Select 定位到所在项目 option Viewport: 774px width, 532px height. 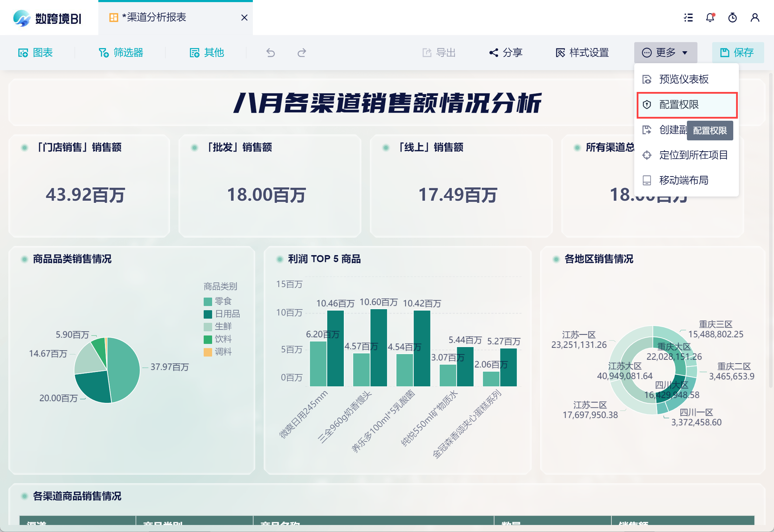[x=693, y=155]
